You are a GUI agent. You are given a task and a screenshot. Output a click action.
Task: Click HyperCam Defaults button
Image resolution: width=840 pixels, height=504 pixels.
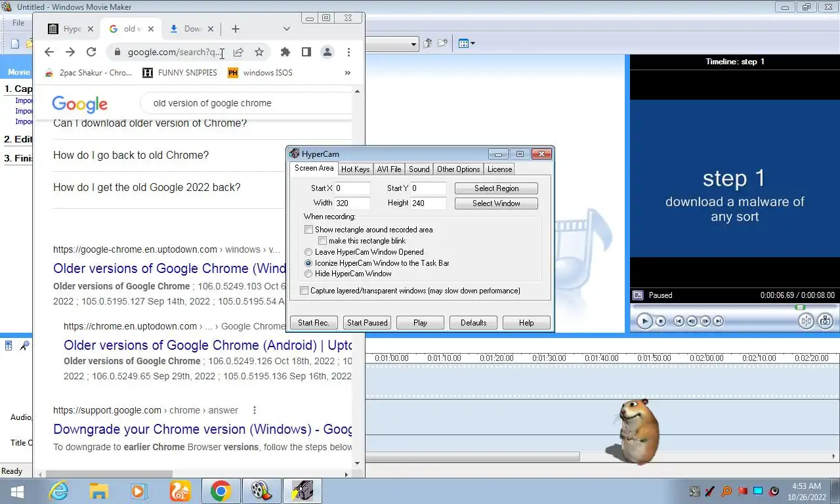473,323
